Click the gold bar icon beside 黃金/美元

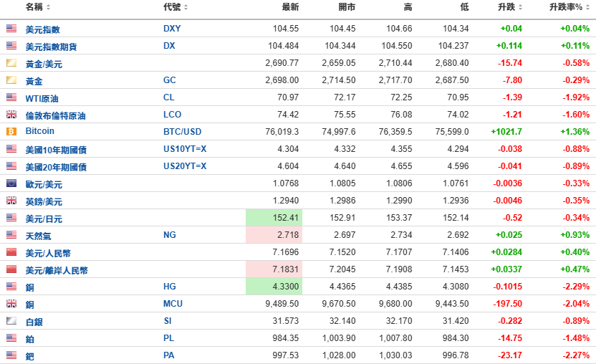click(11, 63)
